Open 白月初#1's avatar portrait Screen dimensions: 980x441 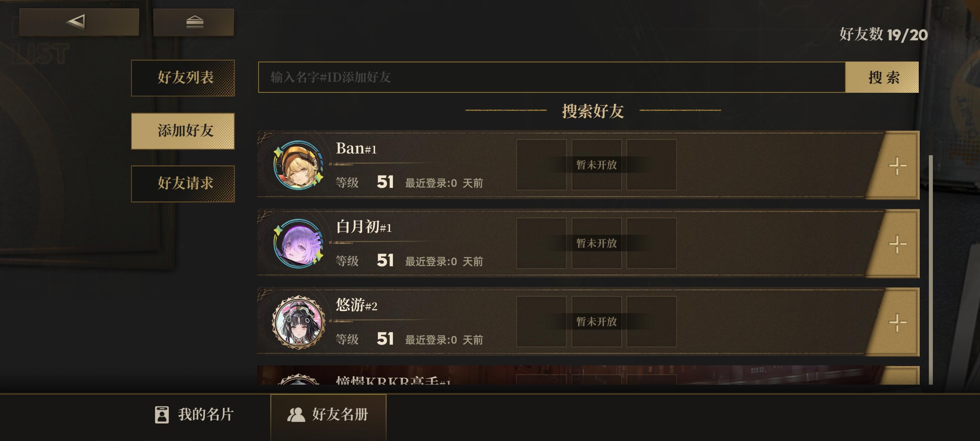tap(299, 243)
